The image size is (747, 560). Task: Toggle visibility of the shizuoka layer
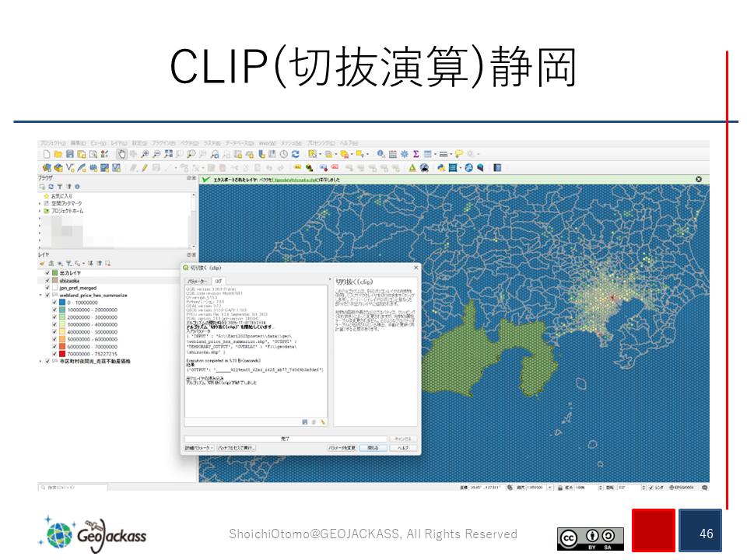pos(47,281)
